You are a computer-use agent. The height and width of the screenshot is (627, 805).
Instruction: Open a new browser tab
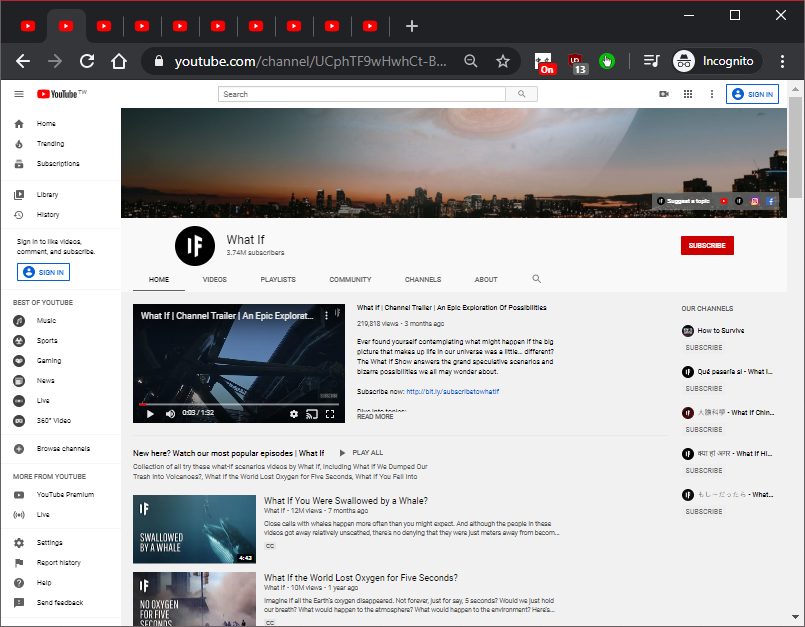click(412, 26)
